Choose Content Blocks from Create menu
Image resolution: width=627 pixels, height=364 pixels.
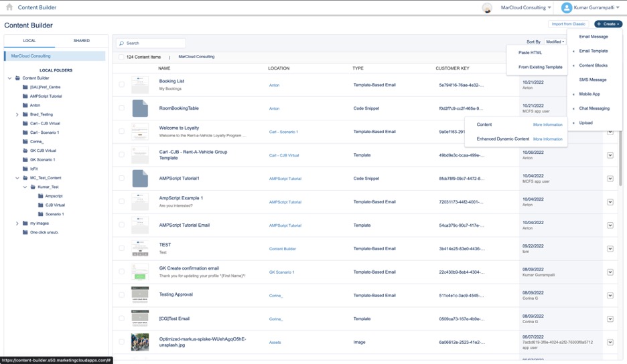pyautogui.click(x=593, y=66)
